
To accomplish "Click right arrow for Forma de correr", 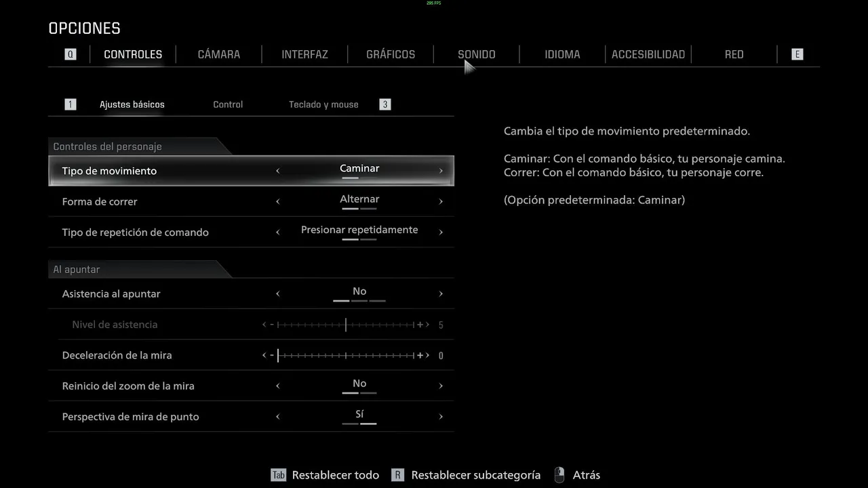I will click(x=441, y=201).
